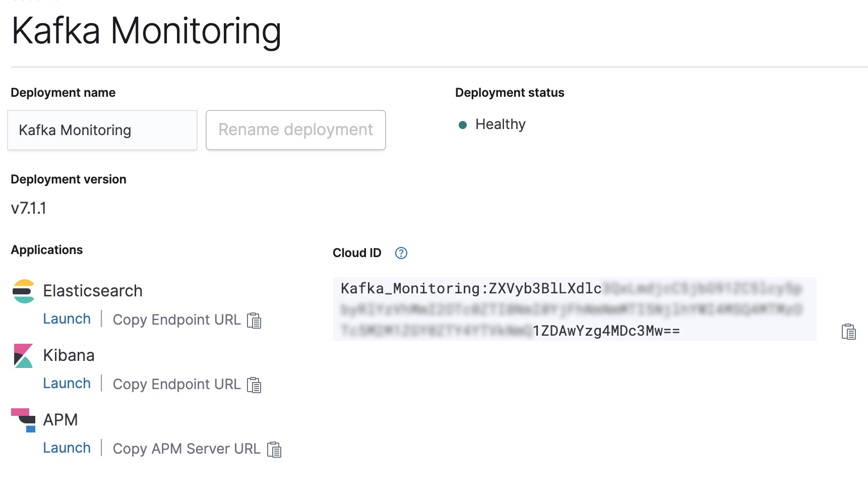Click the Elasticsearch logo icon
The image size is (868, 497).
[23, 291]
